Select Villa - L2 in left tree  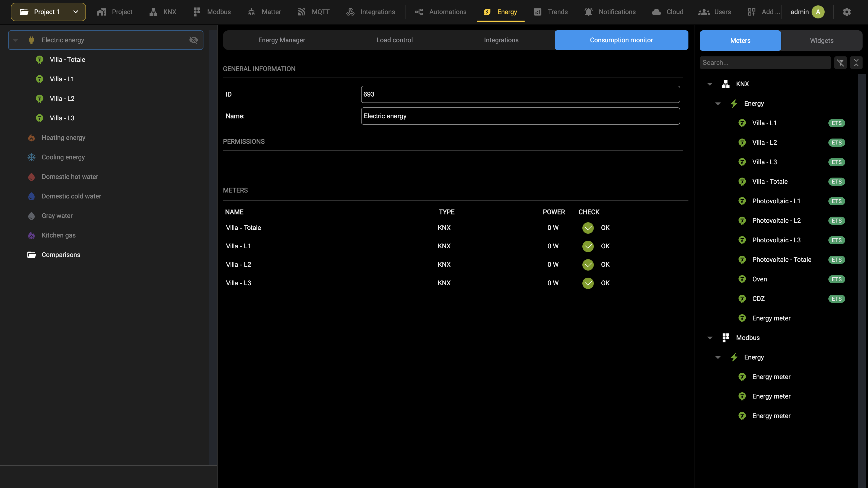tap(62, 99)
